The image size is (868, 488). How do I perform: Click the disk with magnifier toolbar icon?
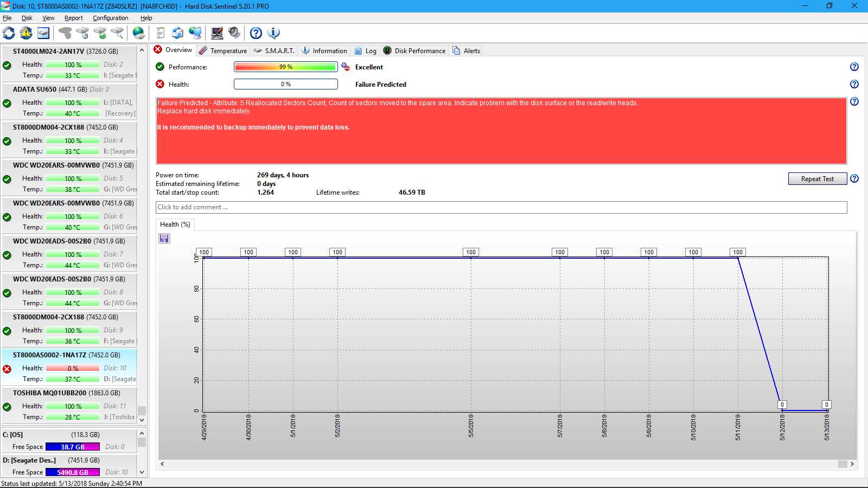point(117,33)
